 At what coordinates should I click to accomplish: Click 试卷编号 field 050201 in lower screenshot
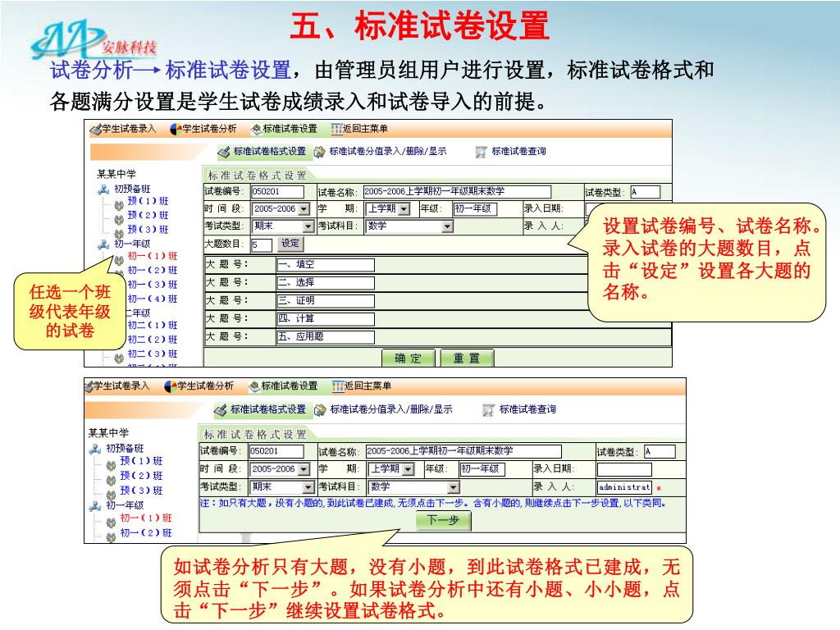(276, 451)
